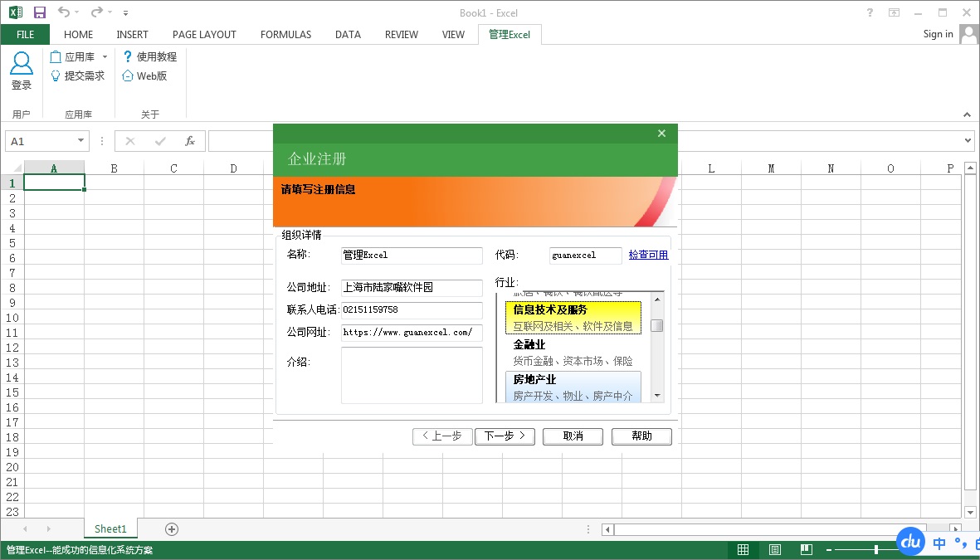Screen dimensions: 980x560
Task: Add a new sheet with plus button
Action: [171, 529]
